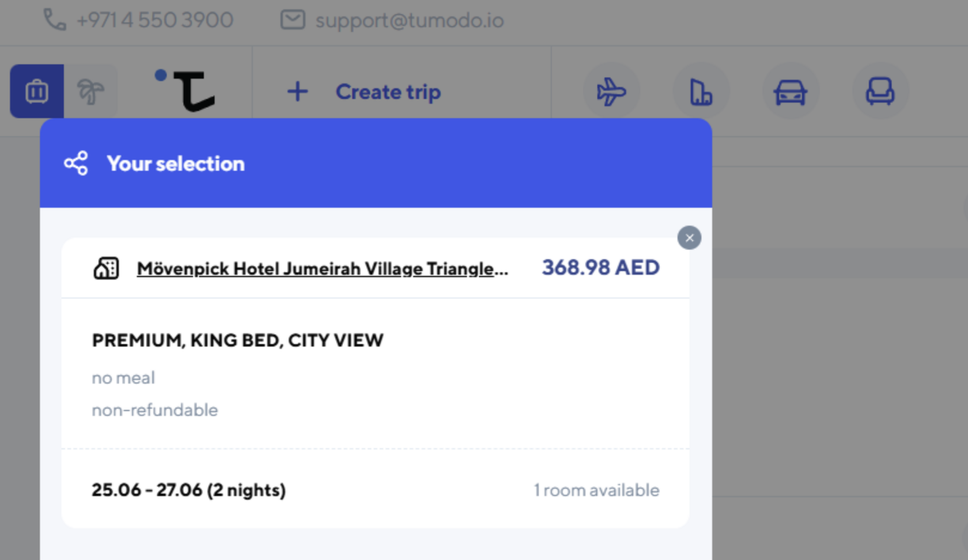
Task: Open flights search via airplane icon
Action: tap(611, 92)
